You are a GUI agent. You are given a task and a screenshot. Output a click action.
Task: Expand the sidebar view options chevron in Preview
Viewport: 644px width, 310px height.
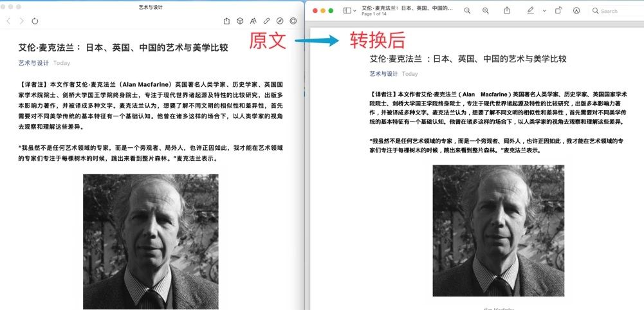355,11
